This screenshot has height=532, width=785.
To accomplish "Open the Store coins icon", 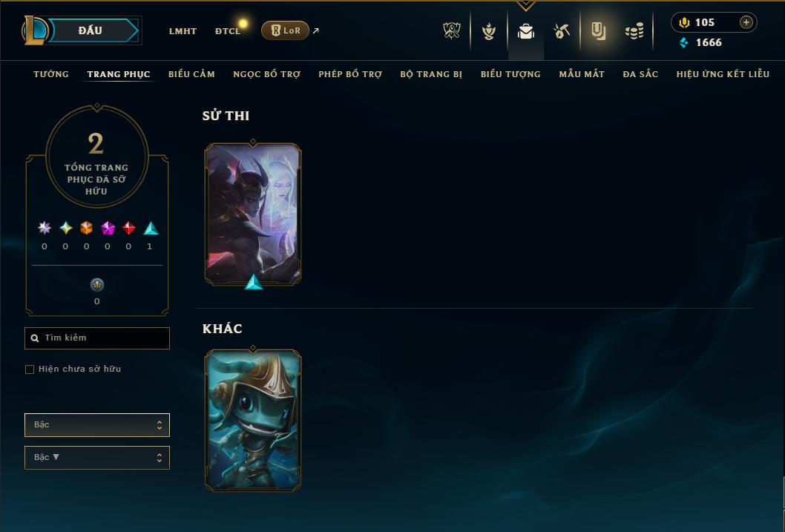I will [x=634, y=31].
